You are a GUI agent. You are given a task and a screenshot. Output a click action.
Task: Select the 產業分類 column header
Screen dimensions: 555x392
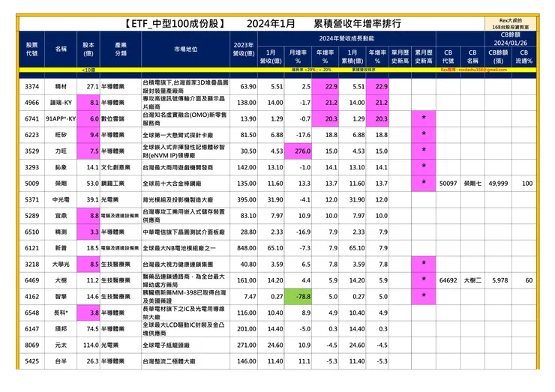(121, 49)
